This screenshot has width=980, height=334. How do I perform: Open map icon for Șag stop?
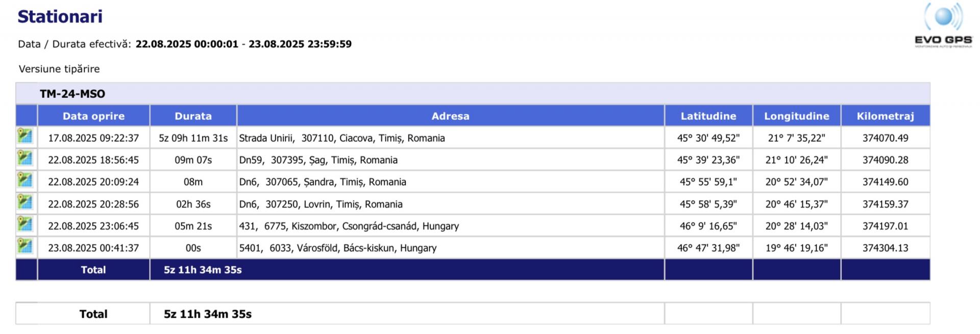[25, 159]
